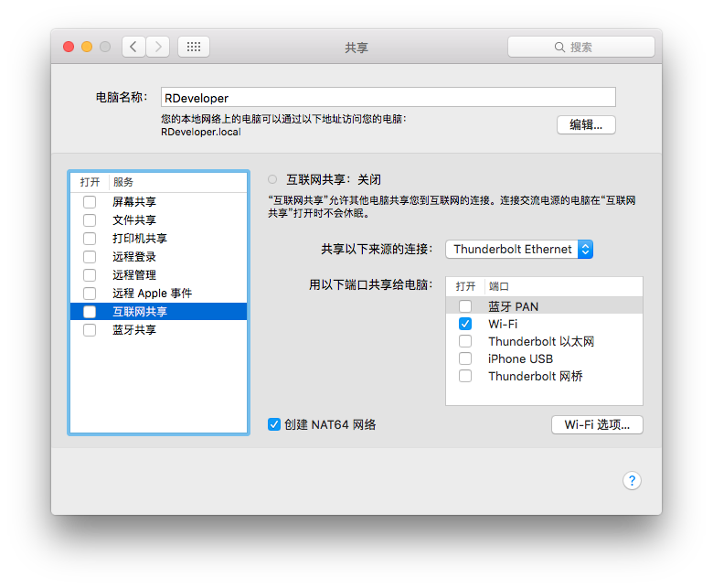Open Thunderbolt Ethernet source dropdown
This screenshot has height=588, width=713.
coord(519,250)
